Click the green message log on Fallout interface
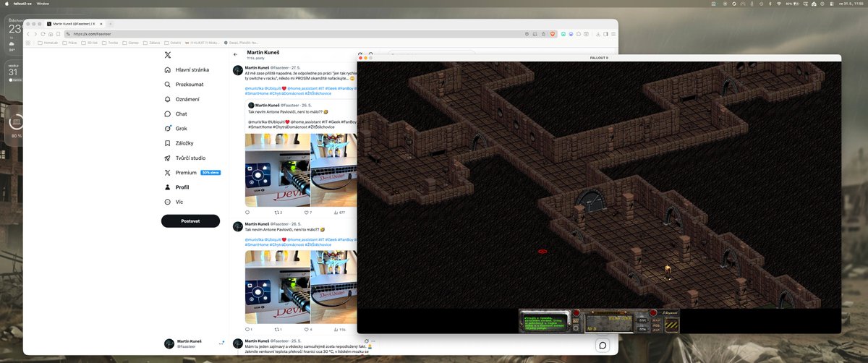This screenshot has height=363, width=868. (545, 323)
